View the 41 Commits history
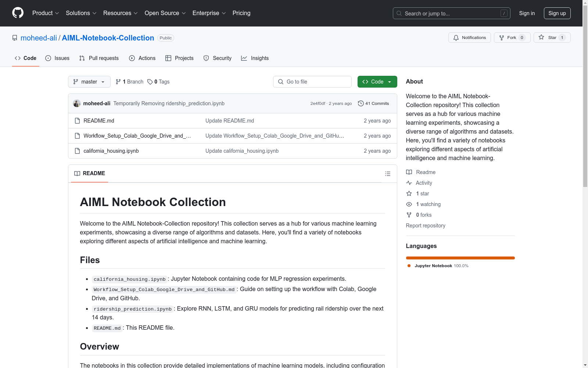This screenshot has width=588, height=368. point(373,103)
